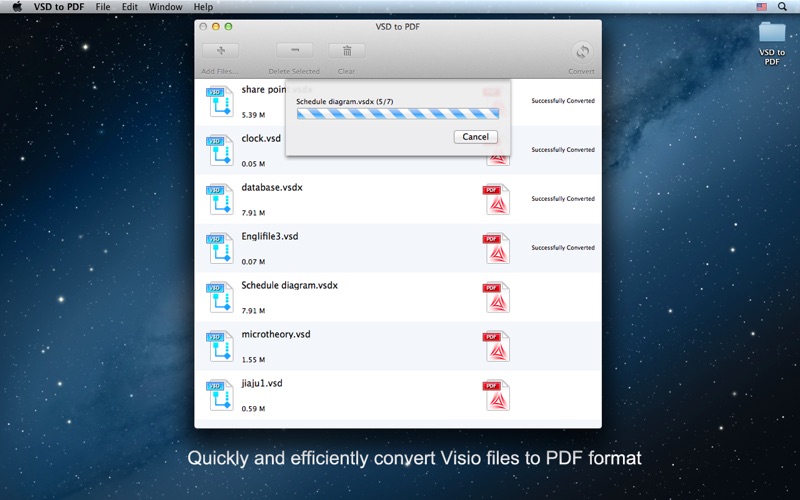
Task: Open the Help menu
Action: tap(203, 7)
